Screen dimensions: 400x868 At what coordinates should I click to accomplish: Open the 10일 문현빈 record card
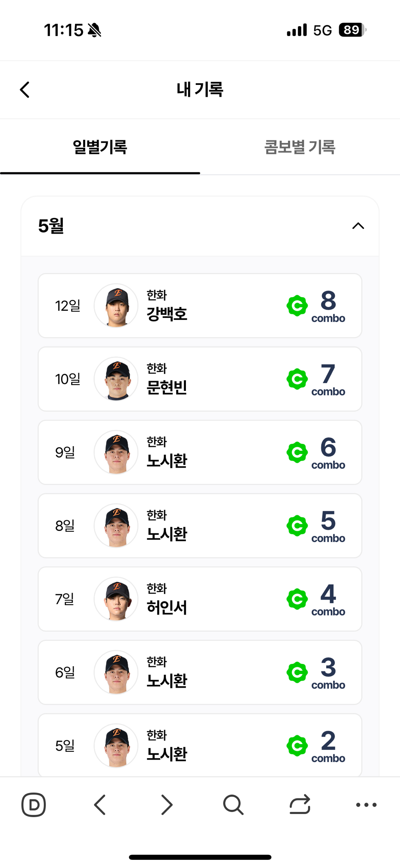click(200, 379)
